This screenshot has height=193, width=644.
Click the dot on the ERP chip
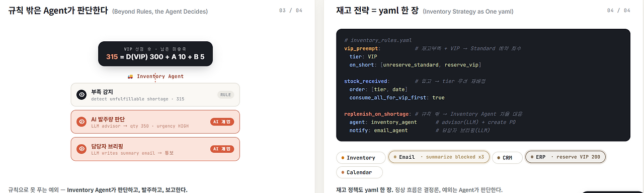tap(532, 157)
